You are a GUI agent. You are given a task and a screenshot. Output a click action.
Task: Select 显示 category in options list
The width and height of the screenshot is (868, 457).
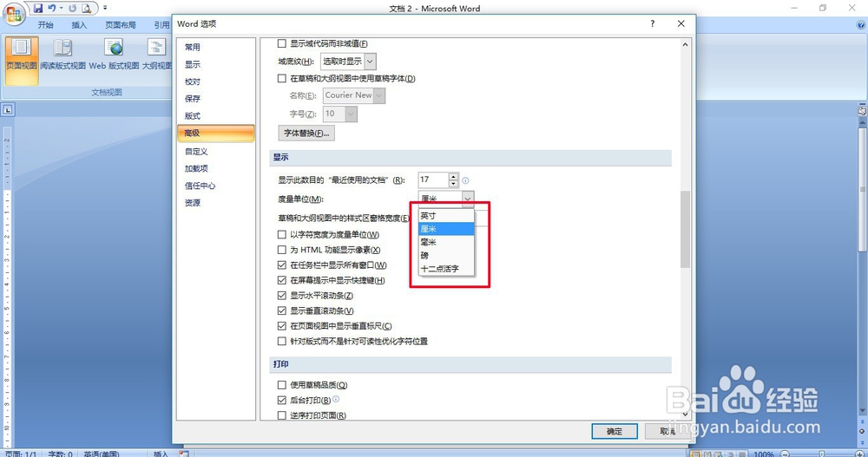216,64
